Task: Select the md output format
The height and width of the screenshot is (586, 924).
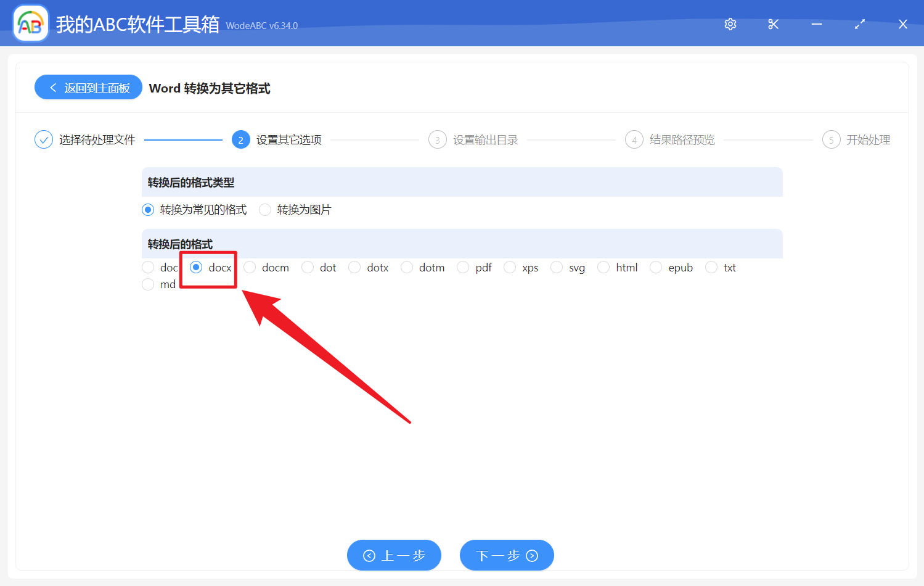Action: point(148,284)
